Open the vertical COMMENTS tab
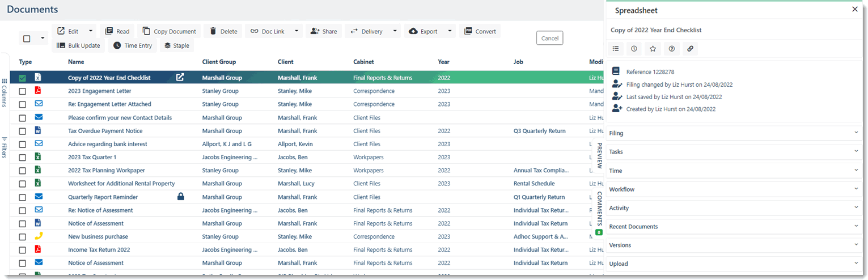 click(x=599, y=209)
